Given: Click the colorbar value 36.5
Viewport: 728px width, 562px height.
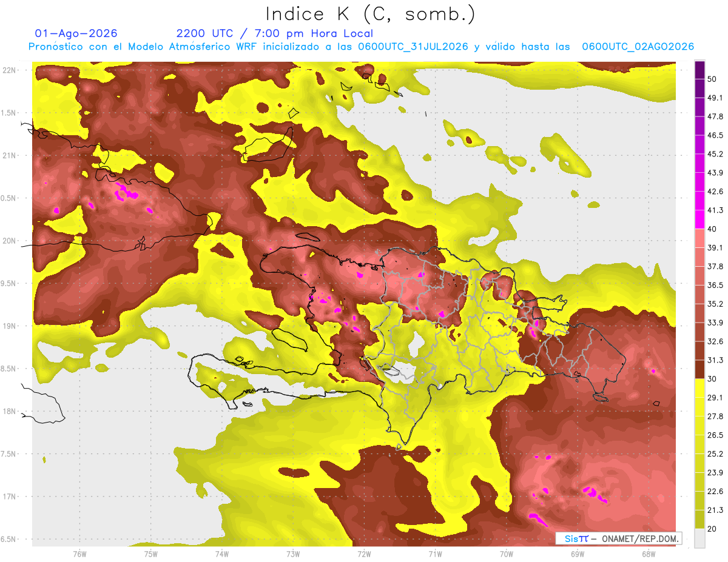Looking at the screenshot, I should (x=715, y=285).
